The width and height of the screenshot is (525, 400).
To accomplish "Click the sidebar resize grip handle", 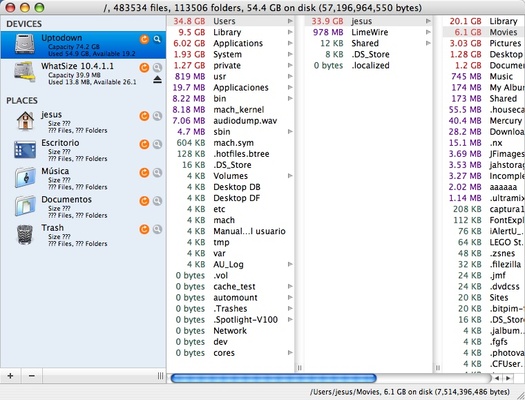I will click(160, 376).
